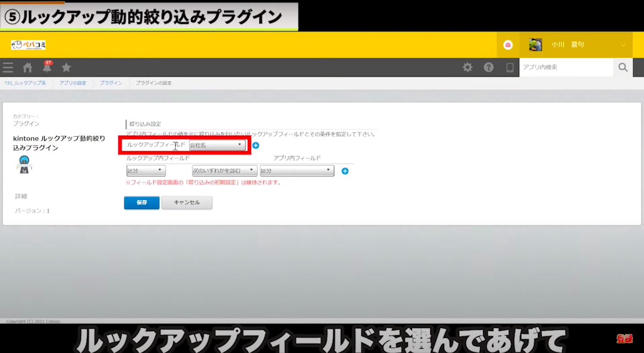Open the left 区分 lookup-field dropdown
Viewport: 644px width, 353px height.
point(146,170)
